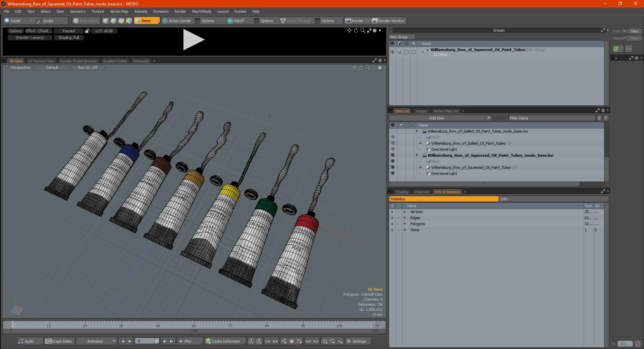Image resolution: width=644 pixels, height=349 pixels.
Task: Switch to Channels tab
Action: [422, 192]
